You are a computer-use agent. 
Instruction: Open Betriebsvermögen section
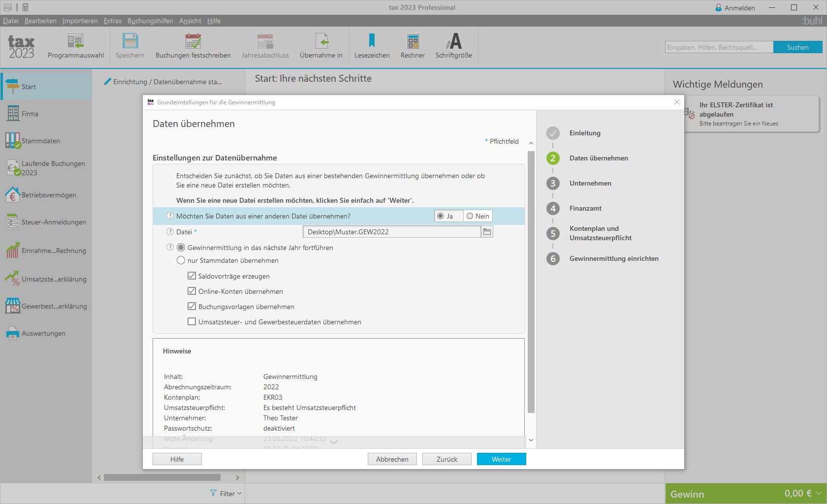click(x=46, y=195)
